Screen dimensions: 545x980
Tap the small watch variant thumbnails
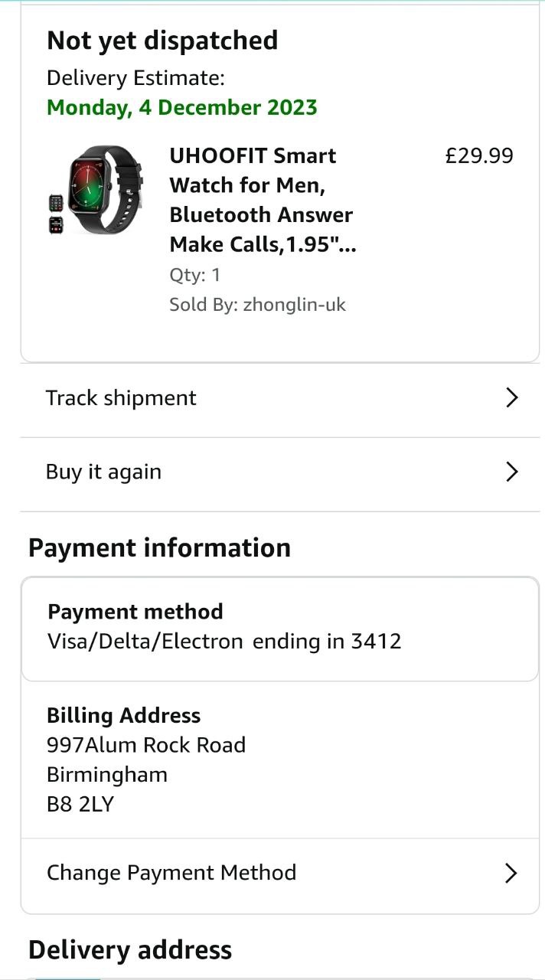[56, 214]
